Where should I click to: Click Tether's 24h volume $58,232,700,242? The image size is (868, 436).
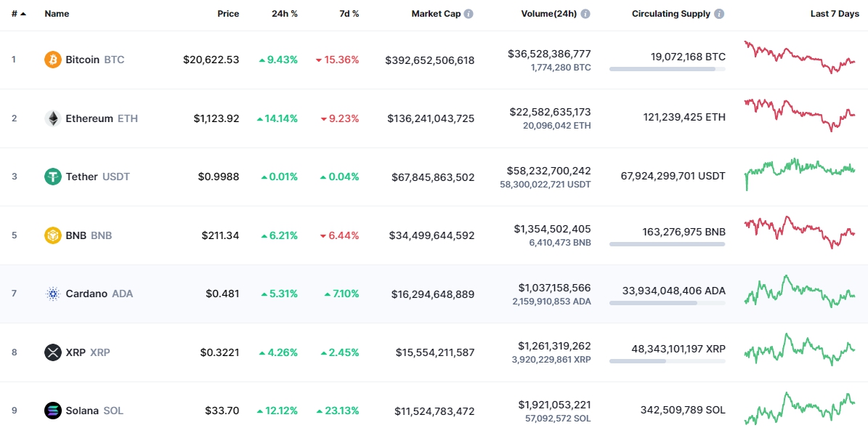click(x=548, y=171)
